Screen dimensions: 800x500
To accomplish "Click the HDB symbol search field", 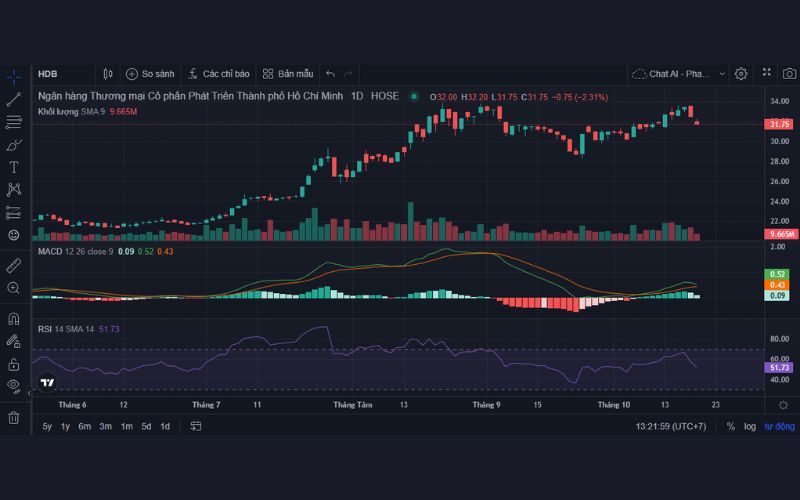I will (x=60, y=74).
